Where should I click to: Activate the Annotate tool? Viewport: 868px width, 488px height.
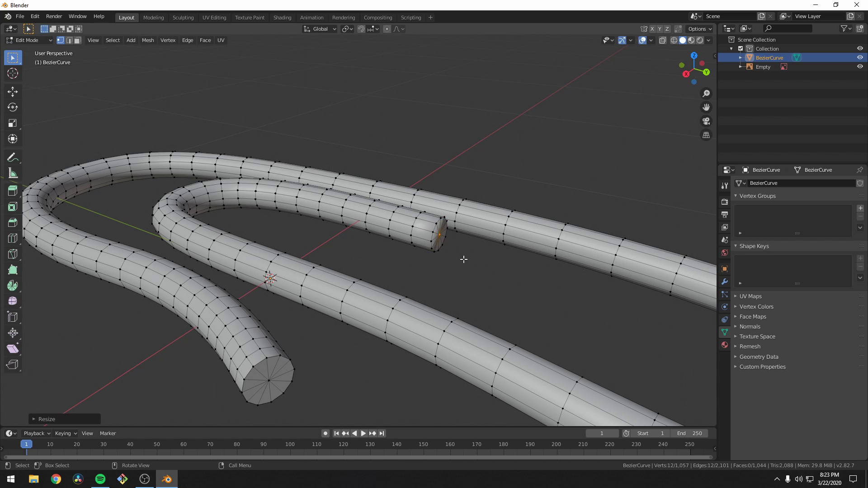(x=12, y=157)
